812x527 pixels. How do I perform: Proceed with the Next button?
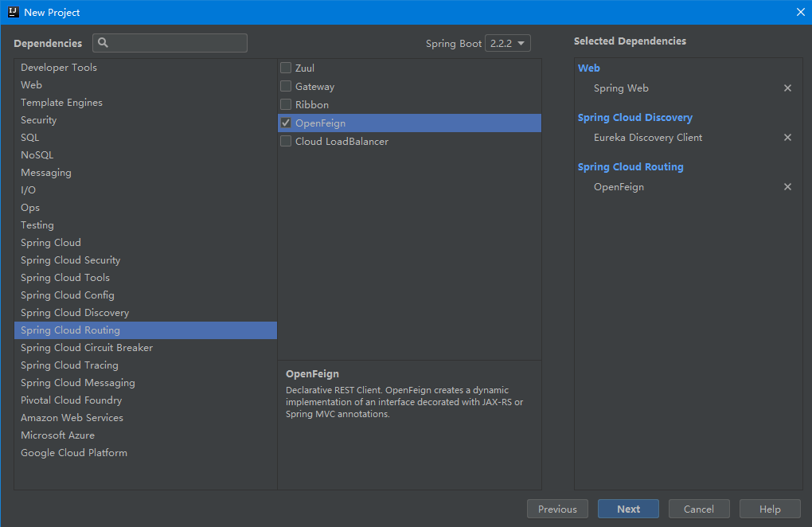[x=628, y=509]
